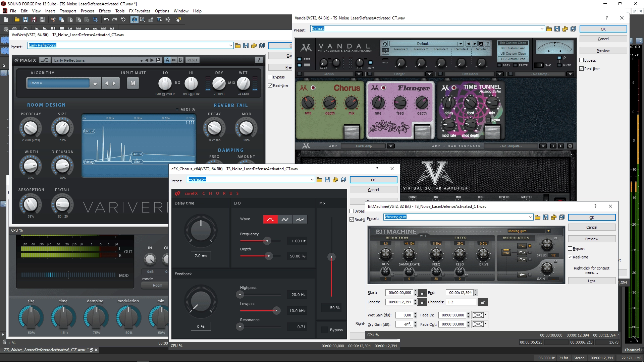Open the cFX_Chorus Preset dropdown

click(x=312, y=180)
